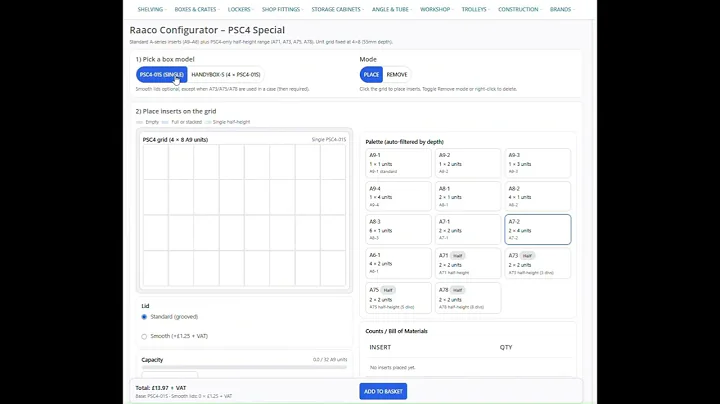Viewport: 720px width, 404px height.
Task: Choose the Standard (grooved) lid option
Action: (x=144, y=317)
